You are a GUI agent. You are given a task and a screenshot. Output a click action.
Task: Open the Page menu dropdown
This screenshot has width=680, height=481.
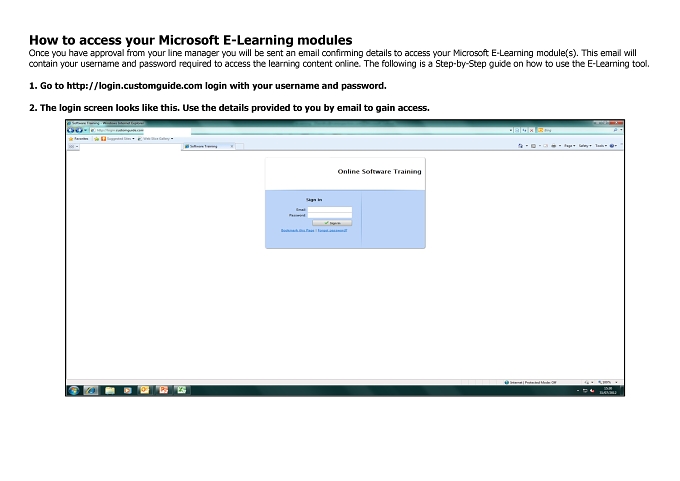[569, 146]
